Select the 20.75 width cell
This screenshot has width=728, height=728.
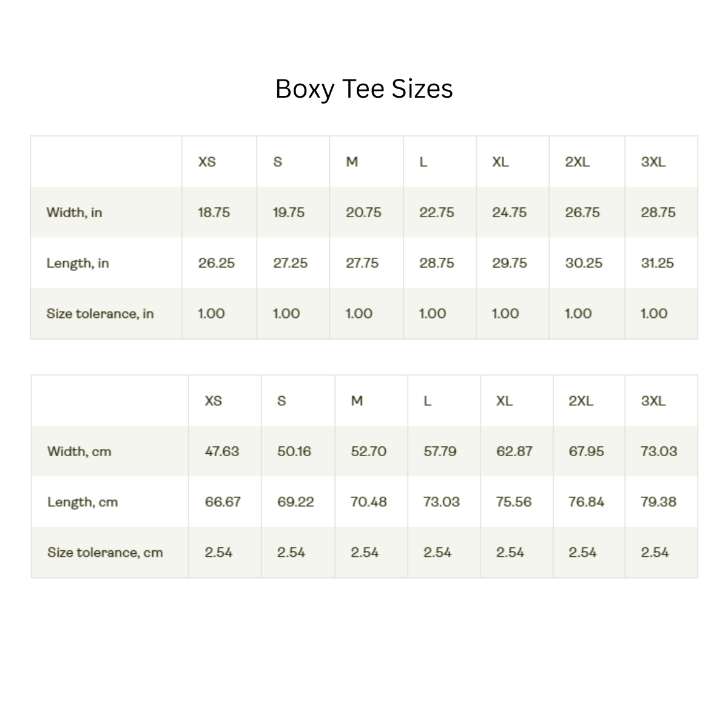363,212
